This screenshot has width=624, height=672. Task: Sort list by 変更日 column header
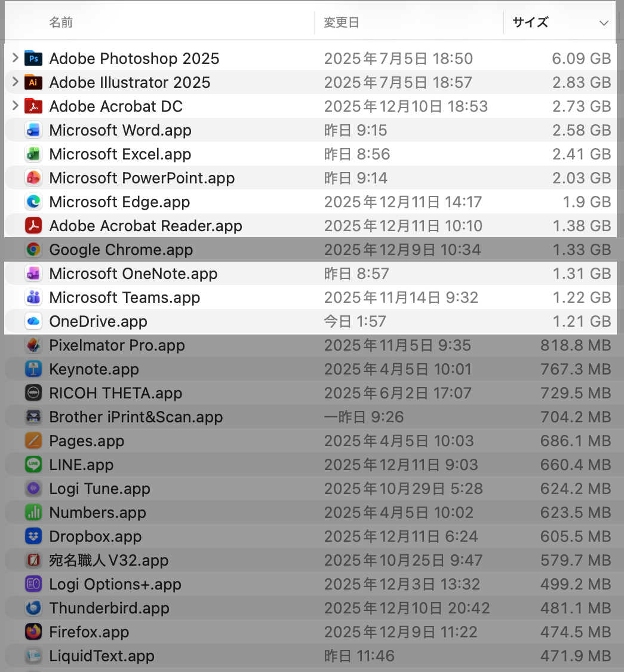click(342, 22)
